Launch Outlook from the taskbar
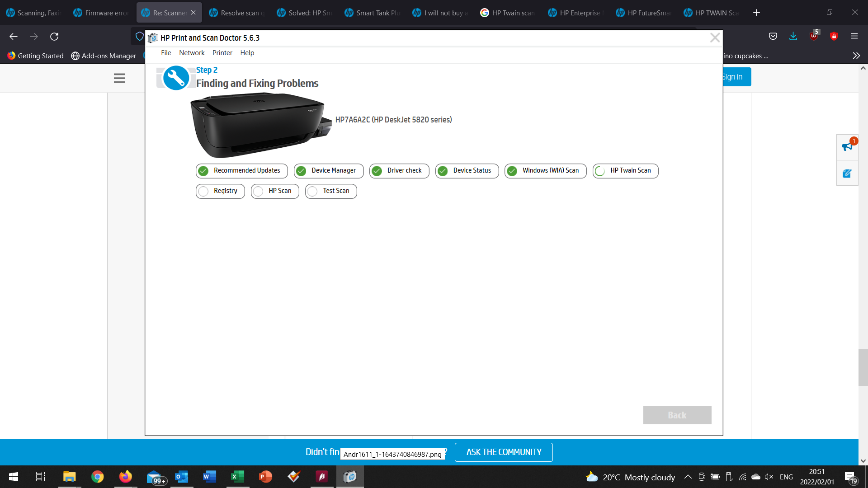 click(181, 477)
